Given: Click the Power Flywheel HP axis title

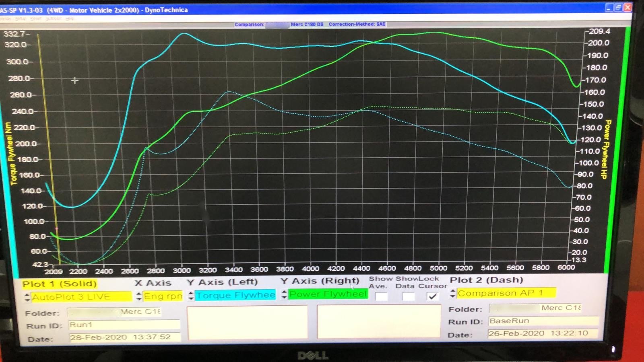Looking at the screenshot, I should [606, 149].
